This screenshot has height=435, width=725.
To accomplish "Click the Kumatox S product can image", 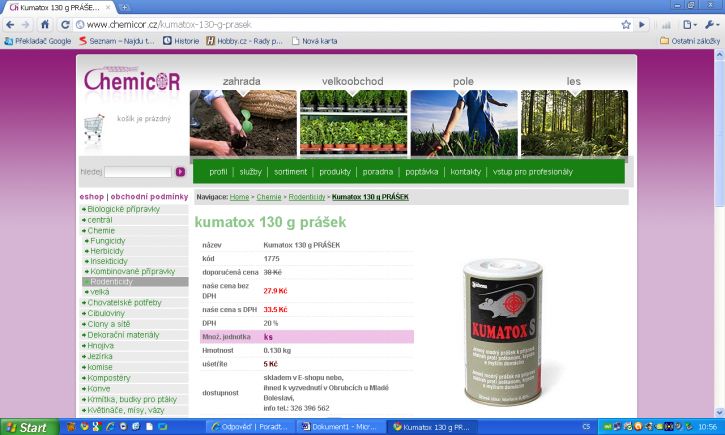I will [502, 332].
